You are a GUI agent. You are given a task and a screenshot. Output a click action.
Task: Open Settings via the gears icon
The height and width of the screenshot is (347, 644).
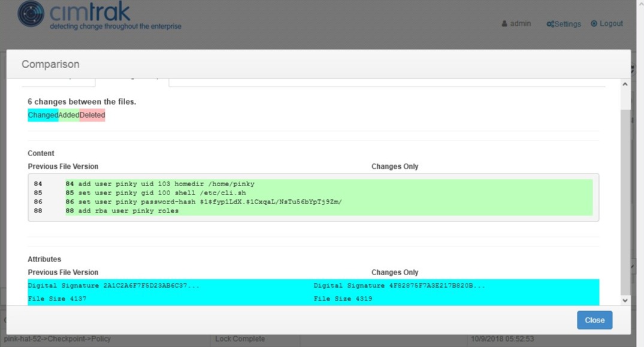[550, 24]
